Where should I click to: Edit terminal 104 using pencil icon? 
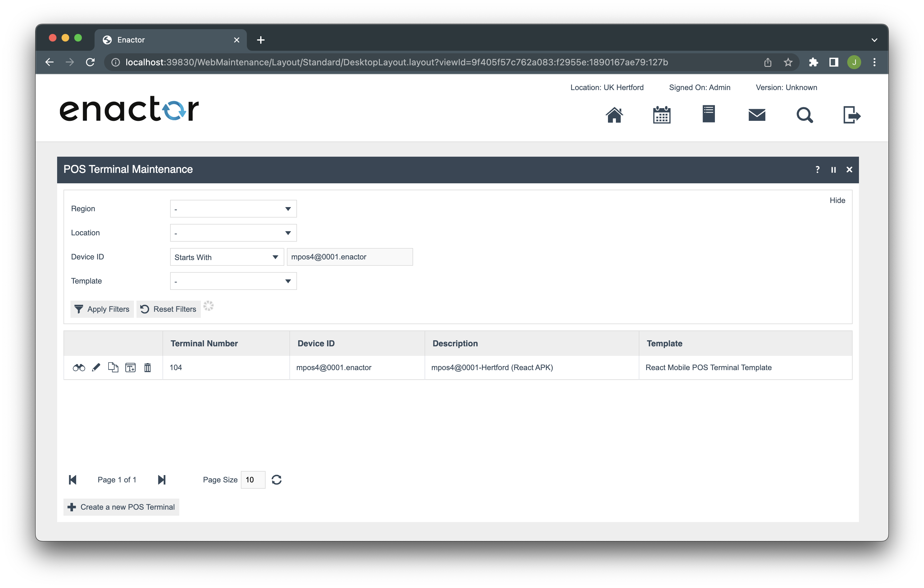pos(96,368)
